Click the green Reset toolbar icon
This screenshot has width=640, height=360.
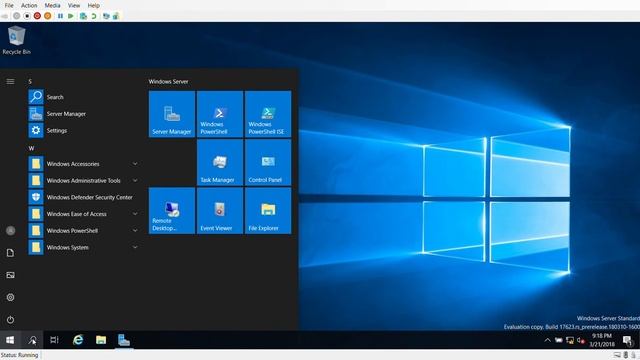click(71, 16)
